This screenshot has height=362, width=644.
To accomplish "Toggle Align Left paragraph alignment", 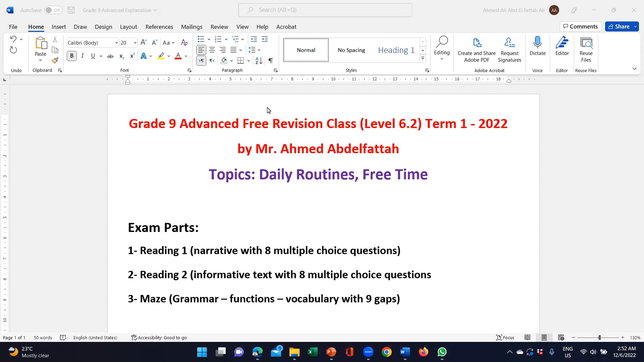I will [201, 50].
